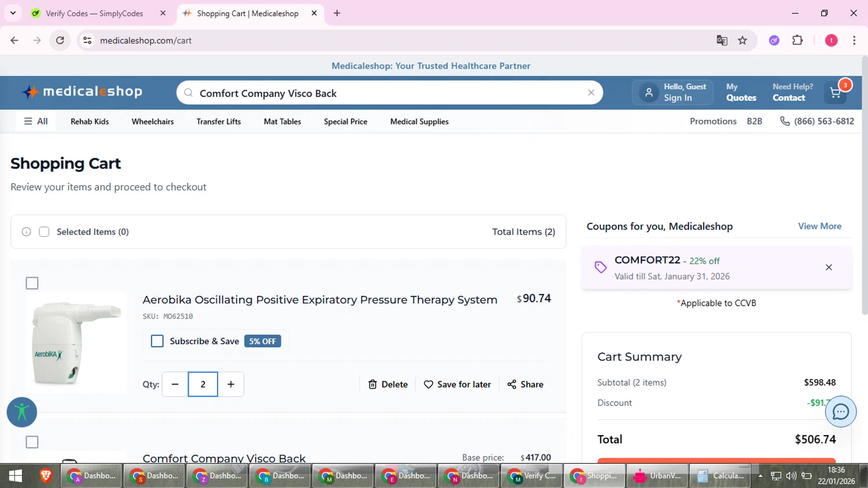Open a new browser tab
Viewport: 868px width, 488px height.
pyautogui.click(x=337, y=13)
